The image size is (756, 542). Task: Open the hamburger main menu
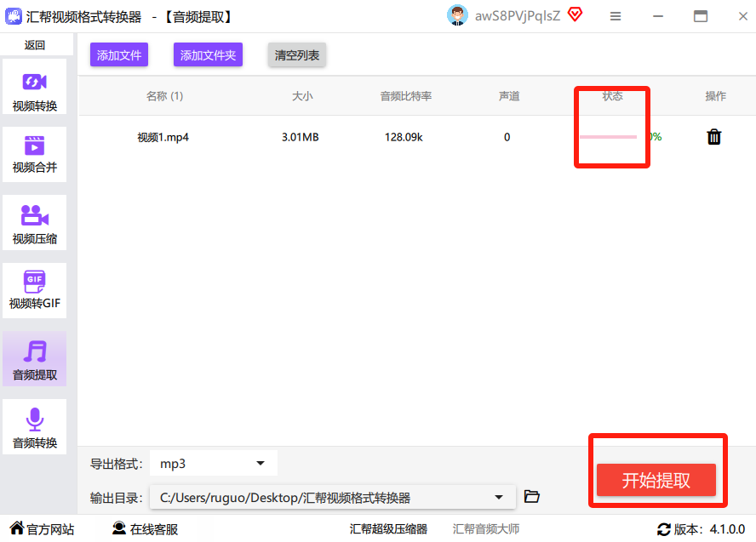(x=616, y=16)
